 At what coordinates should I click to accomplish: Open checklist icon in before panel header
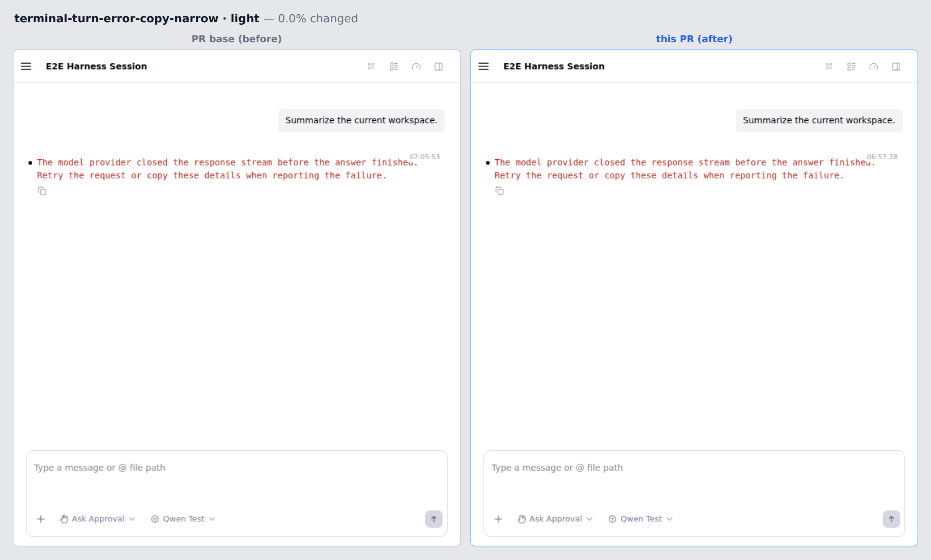(x=394, y=67)
